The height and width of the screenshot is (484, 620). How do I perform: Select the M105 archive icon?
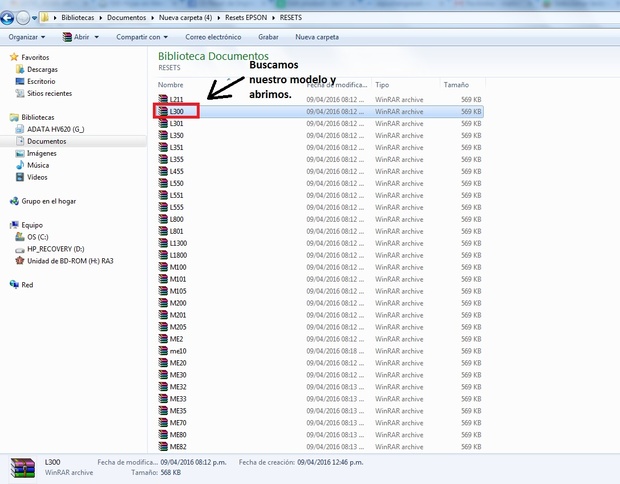pos(163,291)
